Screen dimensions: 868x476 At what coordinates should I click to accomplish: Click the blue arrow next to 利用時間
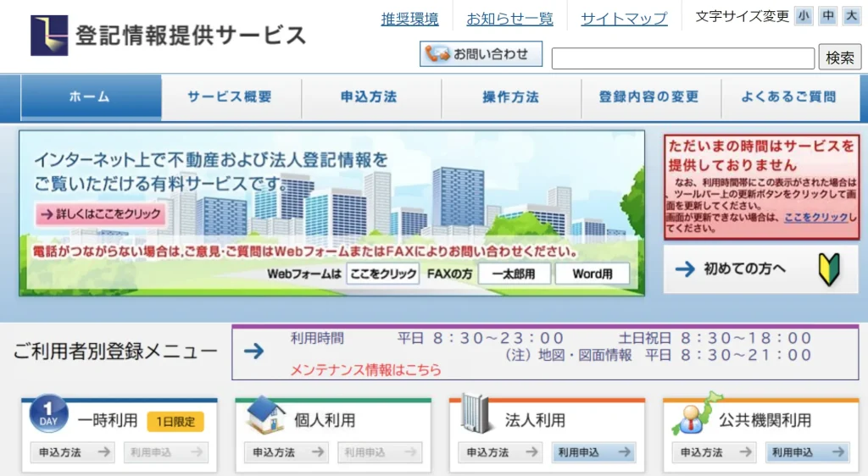pyautogui.click(x=254, y=351)
